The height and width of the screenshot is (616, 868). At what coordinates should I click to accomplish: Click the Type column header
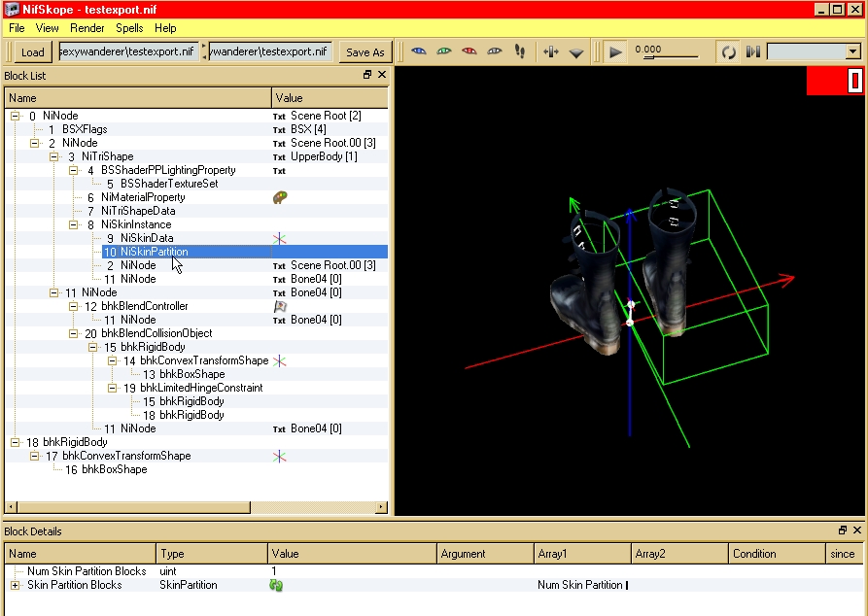pyautogui.click(x=212, y=554)
